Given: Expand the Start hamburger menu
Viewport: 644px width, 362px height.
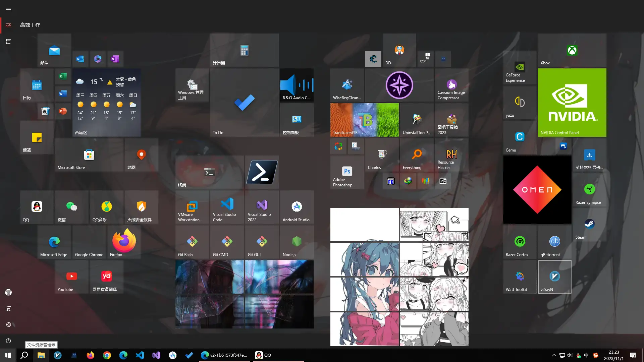Looking at the screenshot, I should (x=8, y=9).
